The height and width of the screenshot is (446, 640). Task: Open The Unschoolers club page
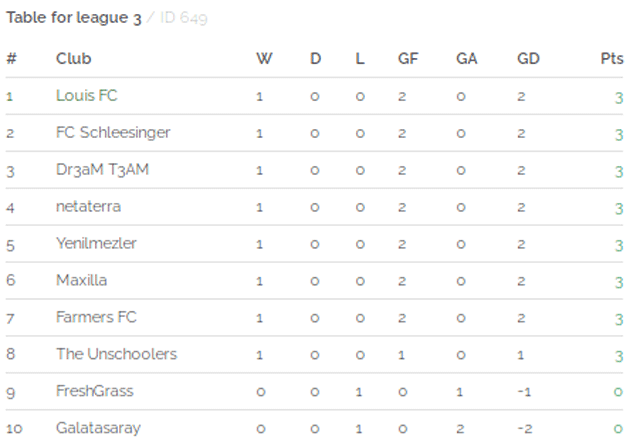[x=116, y=354]
